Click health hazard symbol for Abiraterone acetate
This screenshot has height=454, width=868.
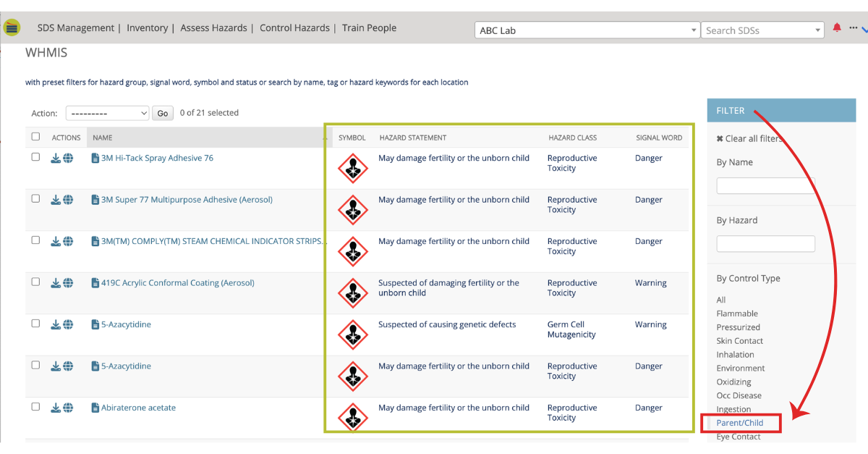click(x=353, y=418)
